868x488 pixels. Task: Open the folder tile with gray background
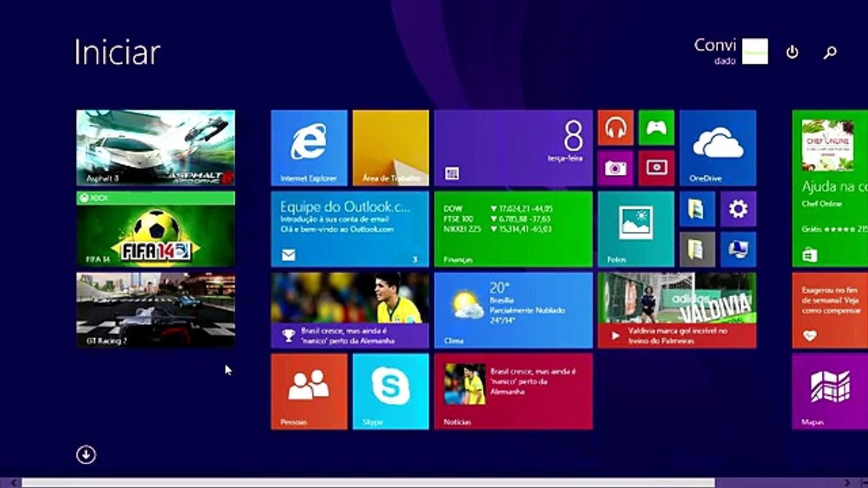tap(697, 249)
